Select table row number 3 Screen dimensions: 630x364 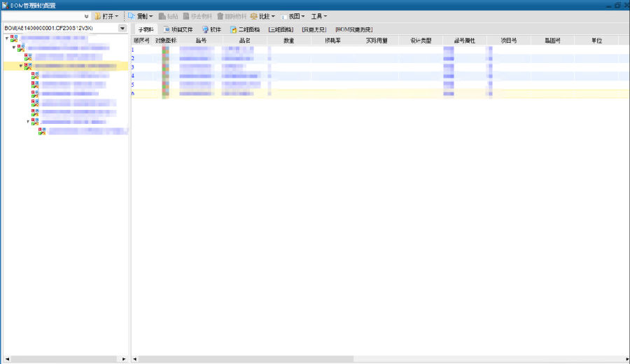pyautogui.click(x=380, y=67)
